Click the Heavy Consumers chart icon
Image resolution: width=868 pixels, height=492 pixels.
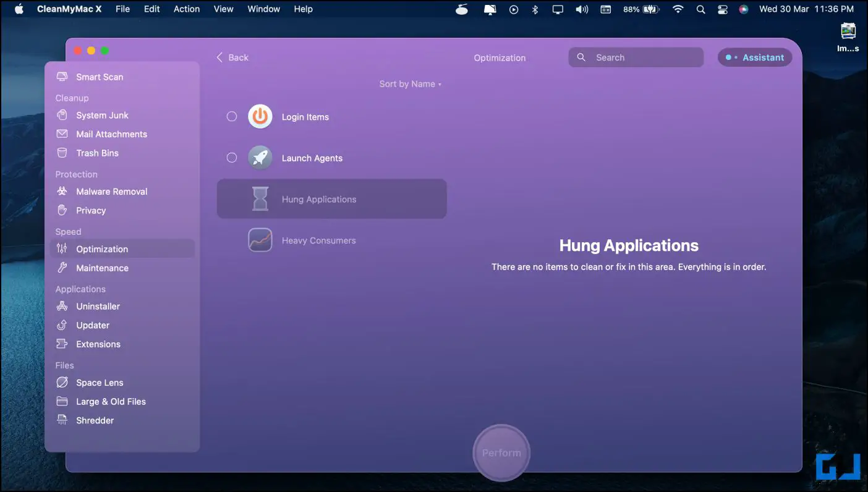point(260,240)
